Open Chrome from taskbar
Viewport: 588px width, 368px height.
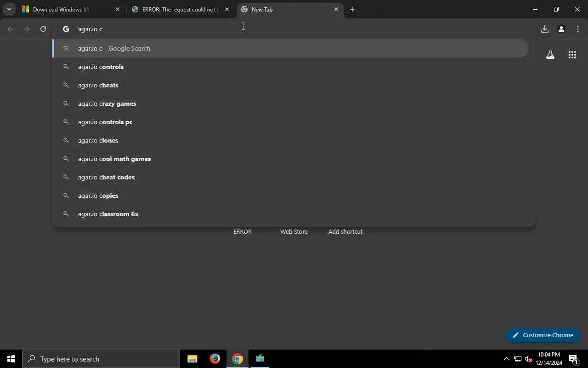coord(237,359)
